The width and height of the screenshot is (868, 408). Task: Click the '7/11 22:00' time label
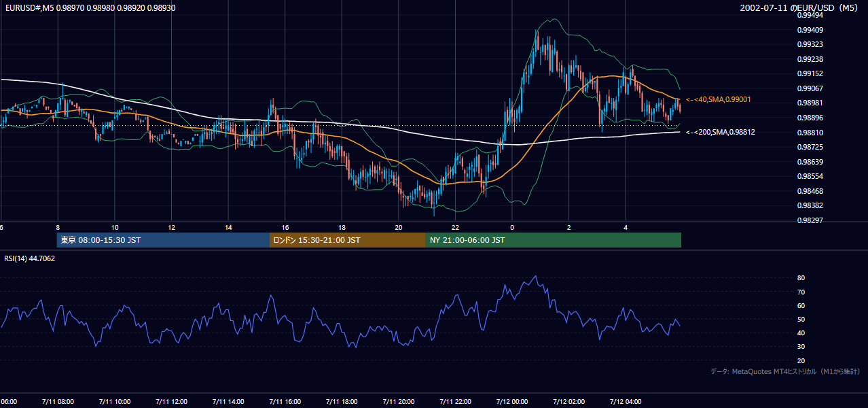click(x=454, y=402)
